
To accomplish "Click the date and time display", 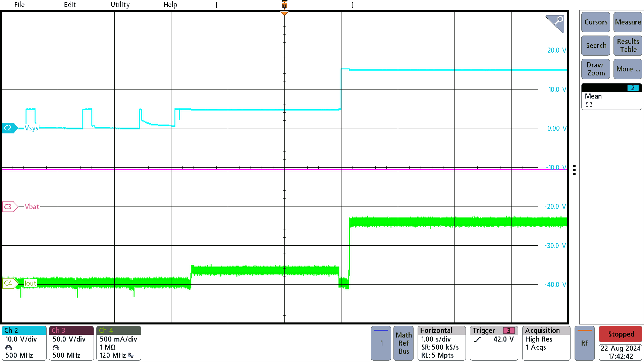I will click(x=621, y=352).
